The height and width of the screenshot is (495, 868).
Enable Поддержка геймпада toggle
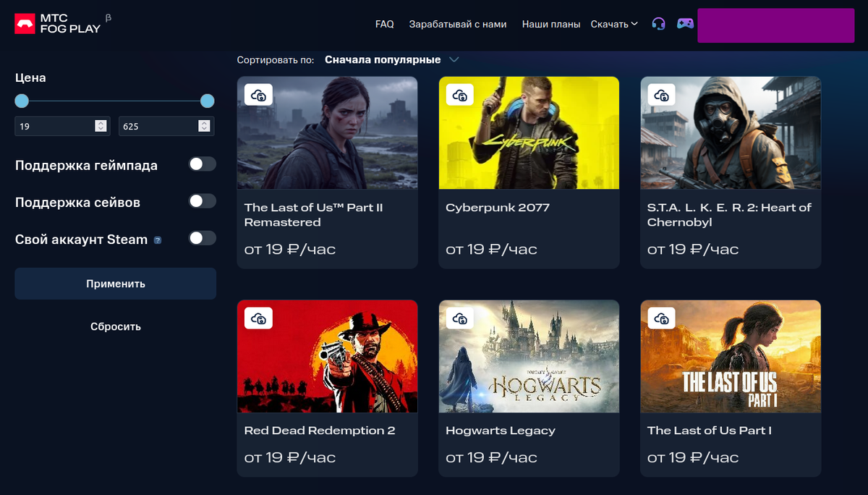(203, 164)
